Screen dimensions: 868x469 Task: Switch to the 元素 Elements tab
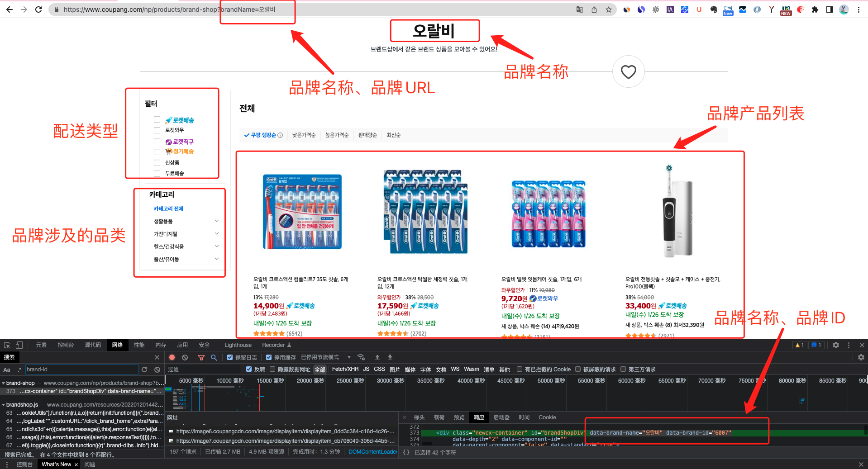click(x=41, y=345)
